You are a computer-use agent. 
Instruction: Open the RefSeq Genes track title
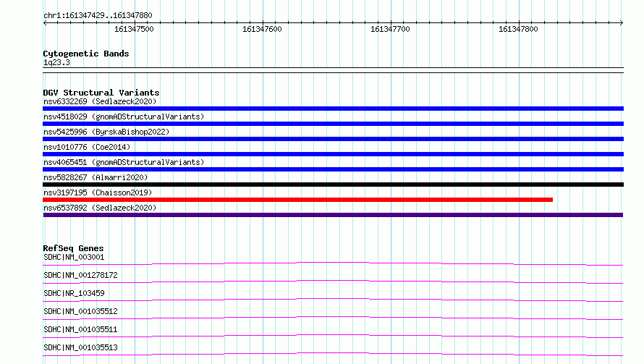(x=73, y=248)
